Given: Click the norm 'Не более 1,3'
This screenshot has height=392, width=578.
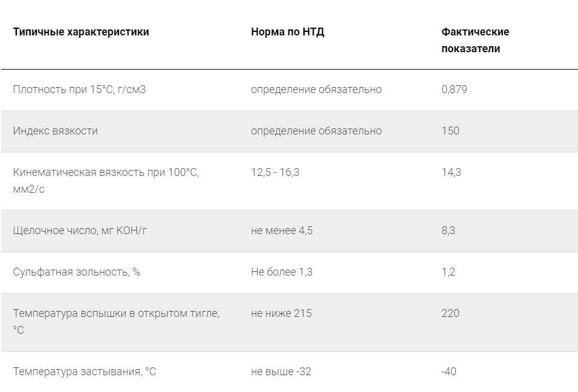Looking at the screenshot, I should (x=282, y=272).
